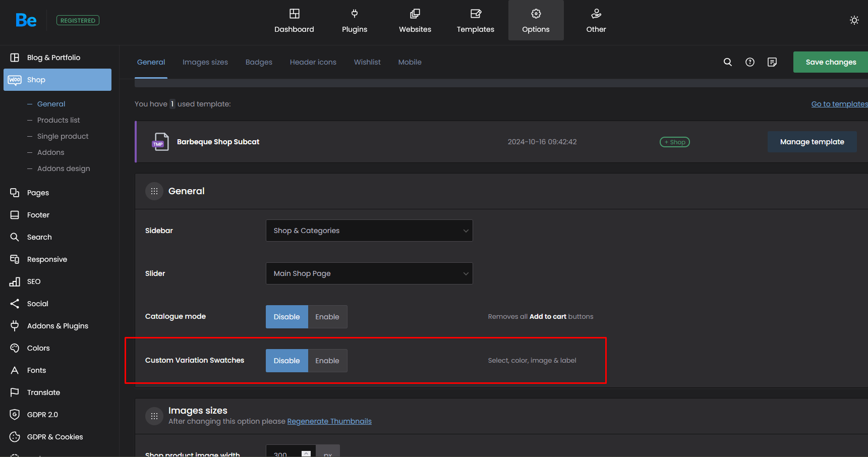Viewport: 868px width, 457px height.
Task: Click the + Shop tag badge
Action: 675,142
